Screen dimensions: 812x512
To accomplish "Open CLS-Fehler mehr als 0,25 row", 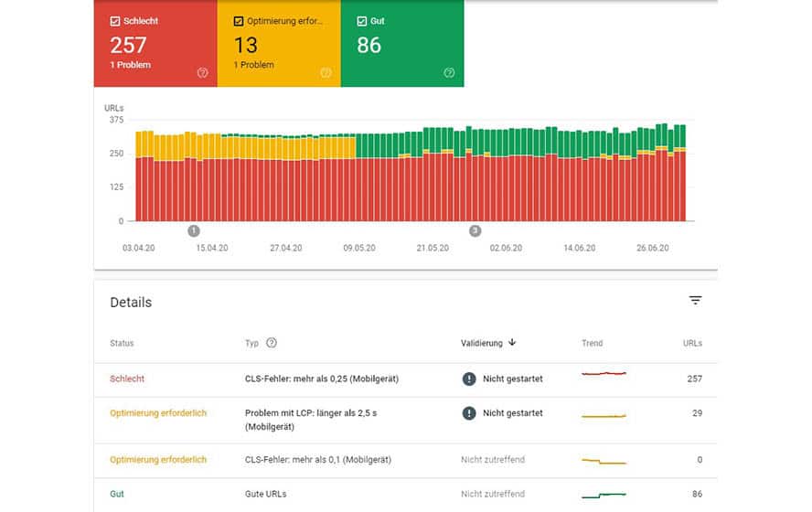I will (405, 379).
